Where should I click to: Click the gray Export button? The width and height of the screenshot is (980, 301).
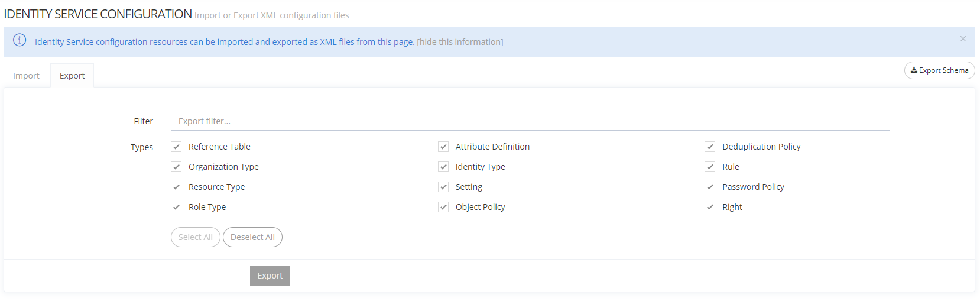(x=270, y=276)
